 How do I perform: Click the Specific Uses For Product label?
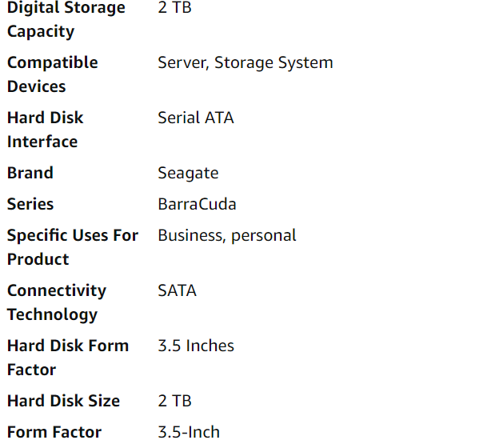point(73,247)
